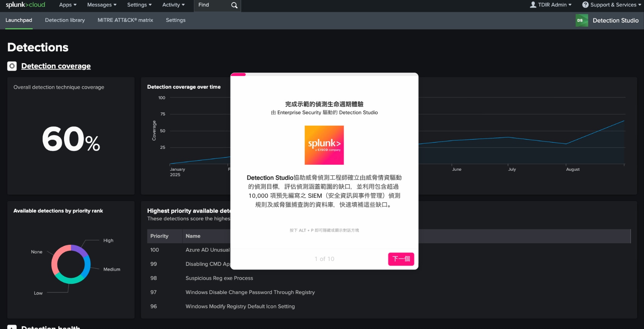The height and width of the screenshot is (329, 644).
Task: Click the High legend label on donut chart
Action: pyautogui.click(x=108, y=241)
